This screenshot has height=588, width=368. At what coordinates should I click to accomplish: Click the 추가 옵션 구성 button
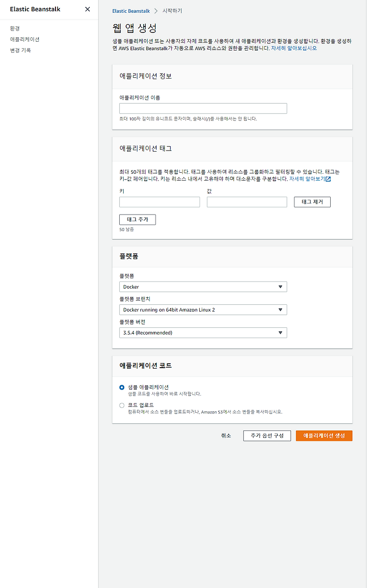267,436
